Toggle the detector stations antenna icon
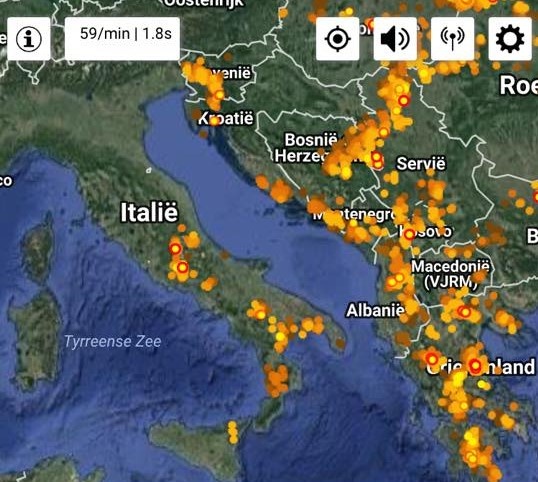Viewport: 538px width, 482px height. coord(453,39)
